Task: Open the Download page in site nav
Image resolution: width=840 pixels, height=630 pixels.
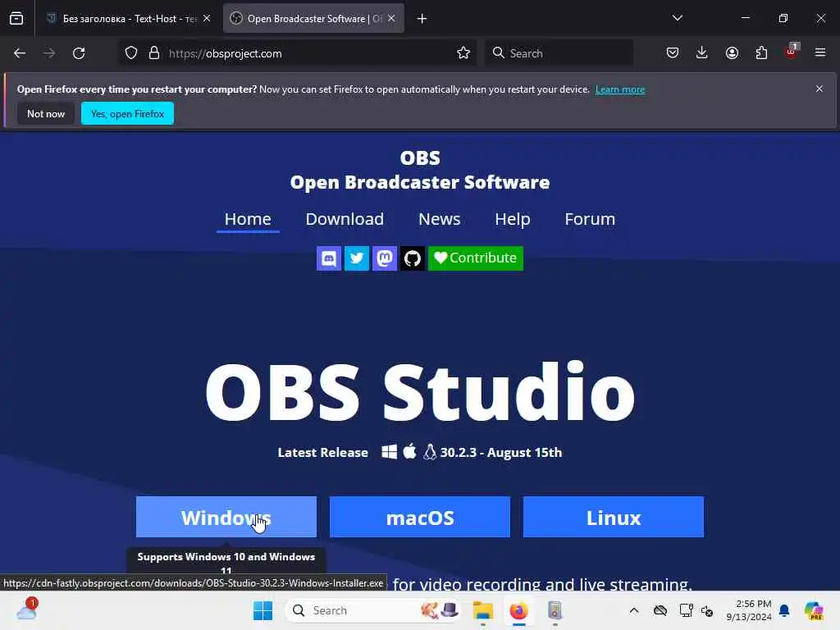Action: [345, 219]
